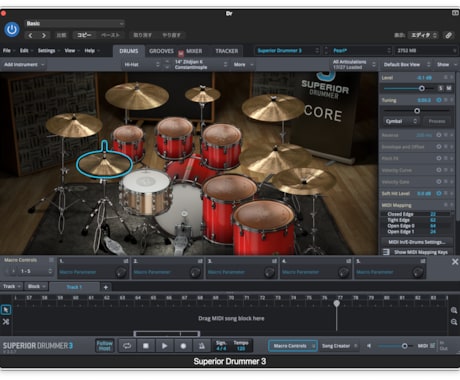
Task: Open the Hi-Hat instrument selector
Action: coord(142,65)
